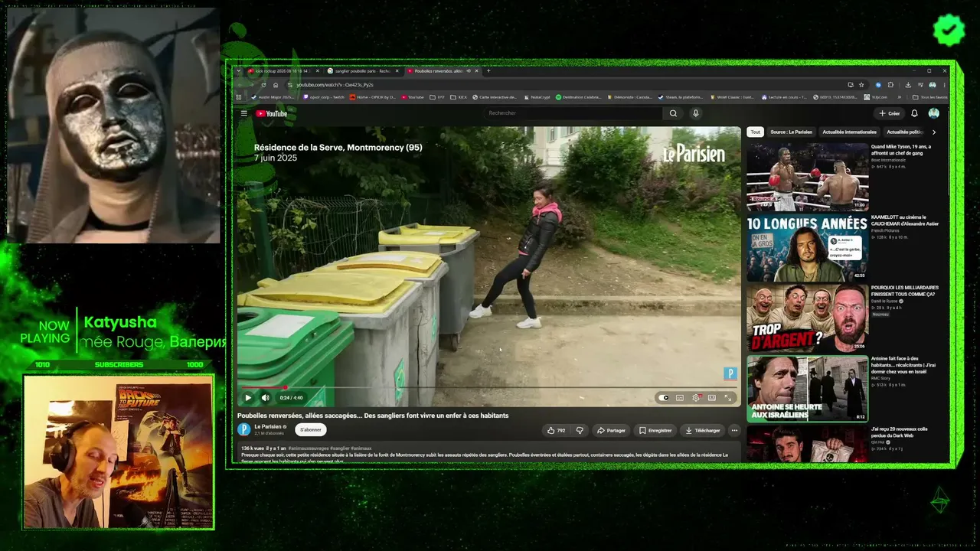Mute the video with the speaker icon
Screen dimensions: 980x551
(265, 398)
